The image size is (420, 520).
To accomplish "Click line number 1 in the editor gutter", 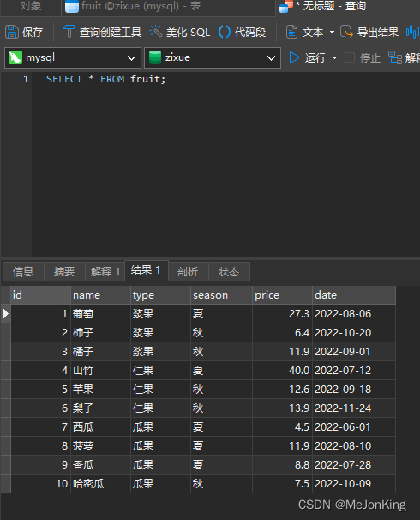I will [x=26, y=79].
